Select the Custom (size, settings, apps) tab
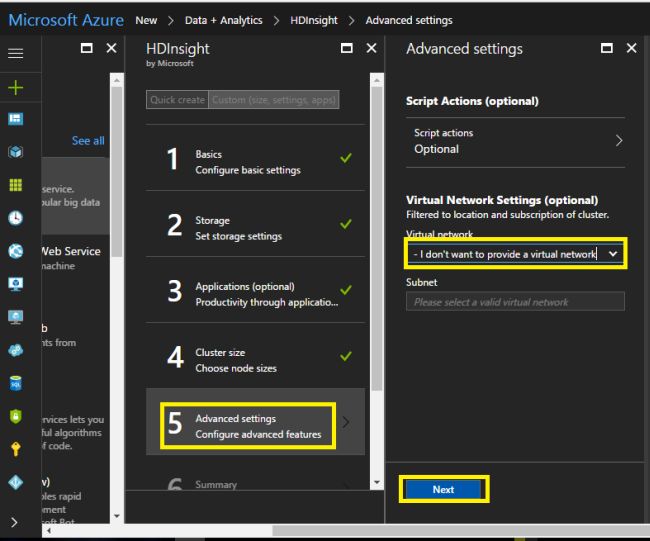The width and height of the screenshot is (650, 541). point(274,100)
